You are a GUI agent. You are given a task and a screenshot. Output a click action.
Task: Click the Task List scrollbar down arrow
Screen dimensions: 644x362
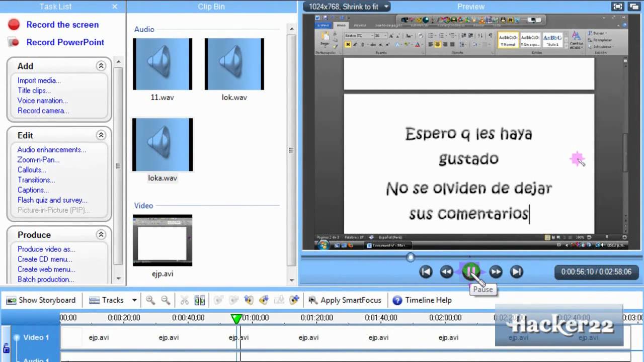pyautogui.click(x=119, y=278)
